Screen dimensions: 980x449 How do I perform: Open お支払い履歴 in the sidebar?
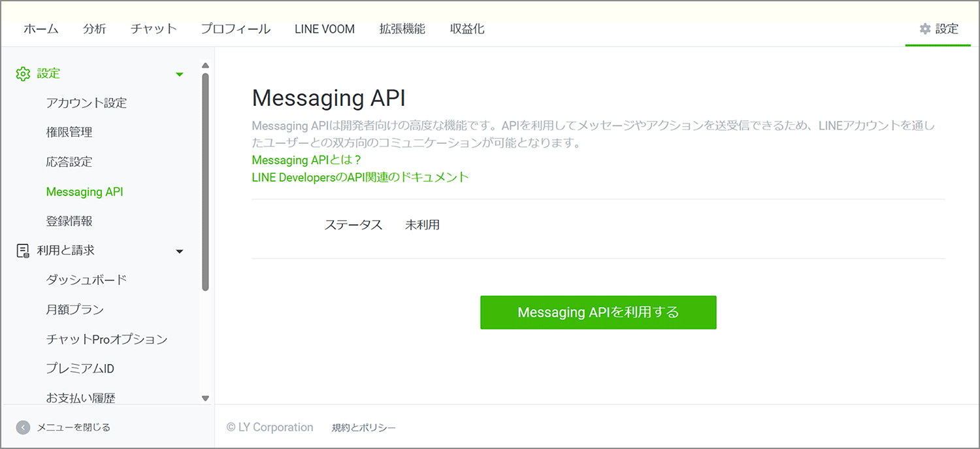[80, 398]
